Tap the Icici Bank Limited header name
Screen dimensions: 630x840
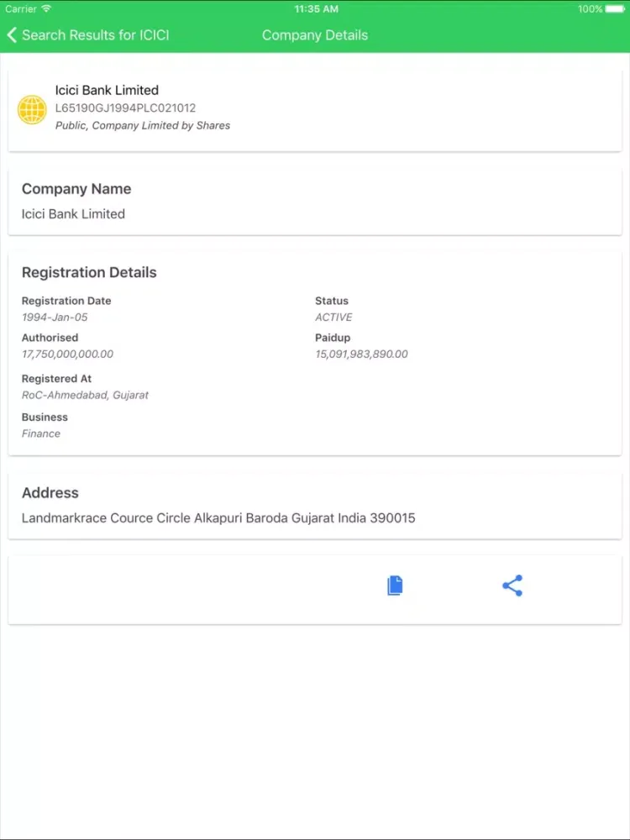tap(107, 90)
